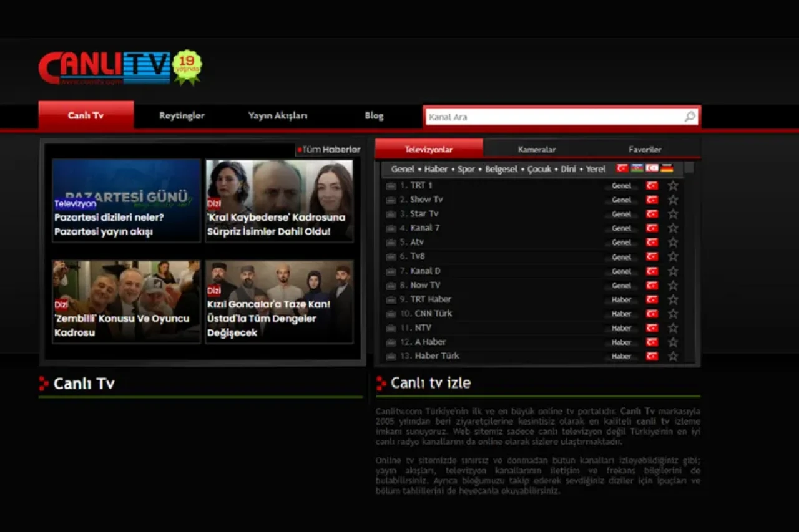Filter channel list by Spor category
The height and width of the screenshot is (532, 799).
coord(466,169)
